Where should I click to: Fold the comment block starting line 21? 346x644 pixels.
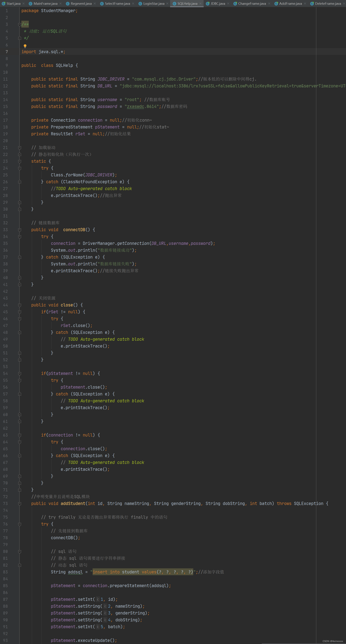pyautogui.click(x=19, y=148)
